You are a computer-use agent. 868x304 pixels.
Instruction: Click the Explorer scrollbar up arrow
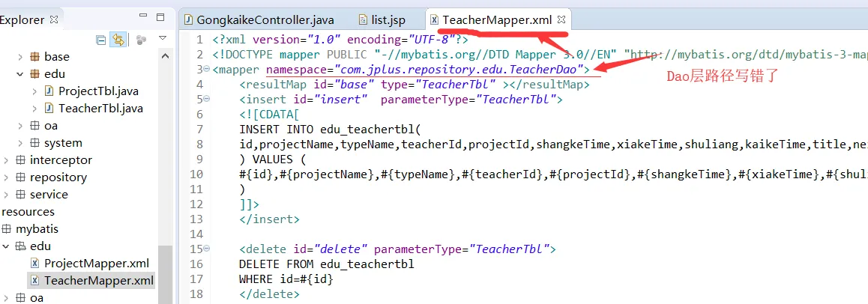[x=165, y=56]
